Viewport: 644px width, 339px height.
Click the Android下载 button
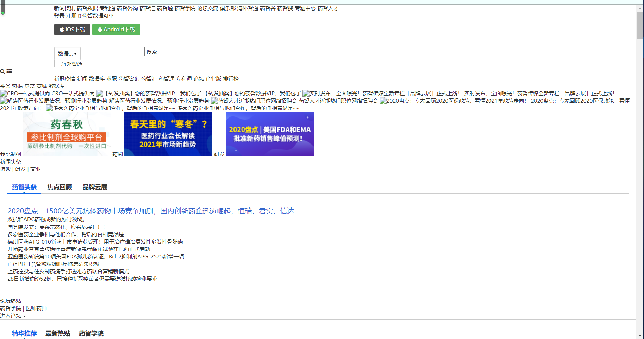click(116, 30)
